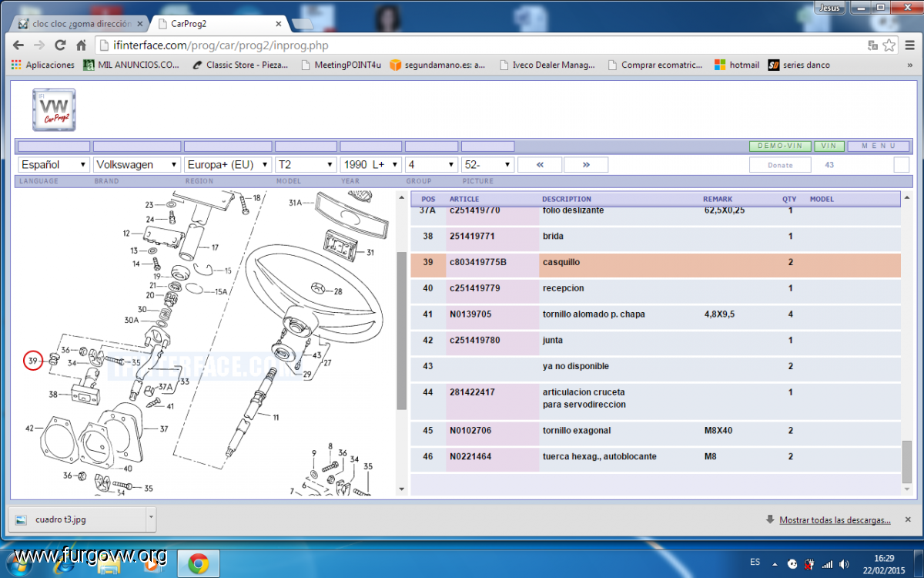Image resolution: width=924 pixels, height=578 pixels.
Task: Open the Comprar ecomatric... bookmark
Action: click(655, 65)
